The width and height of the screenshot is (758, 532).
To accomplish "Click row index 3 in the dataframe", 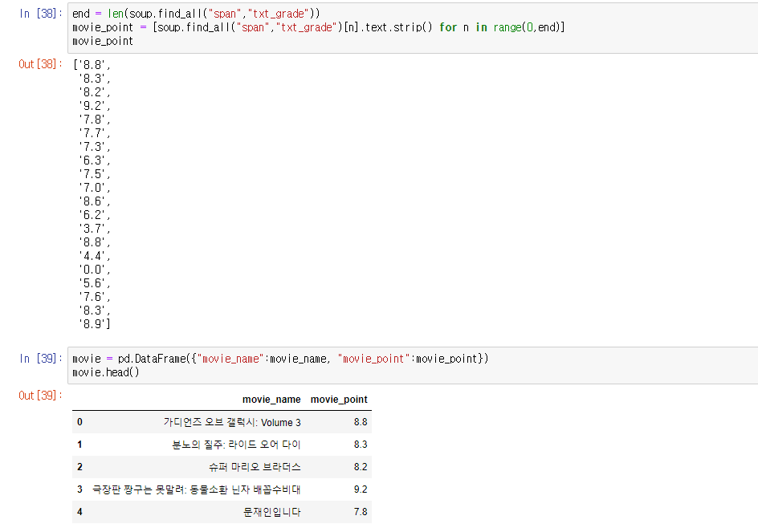I will (x=79, y=489).
